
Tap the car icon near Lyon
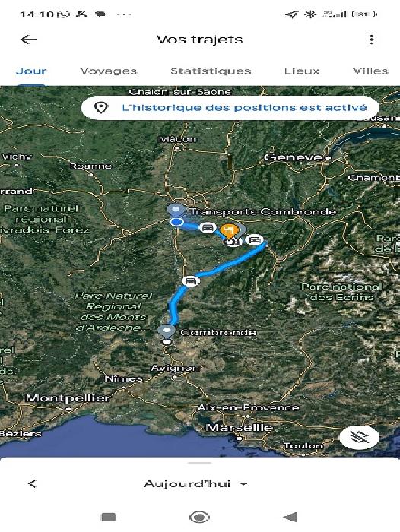pos(208,228)
